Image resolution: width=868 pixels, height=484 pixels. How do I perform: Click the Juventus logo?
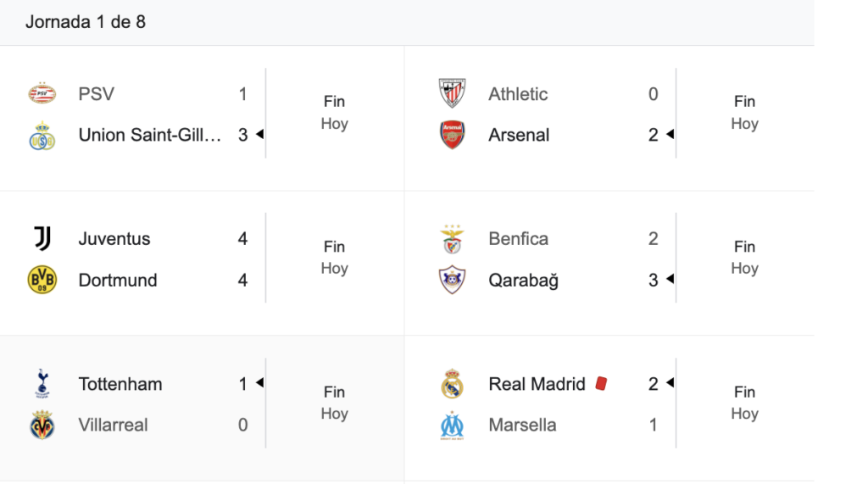42,239
